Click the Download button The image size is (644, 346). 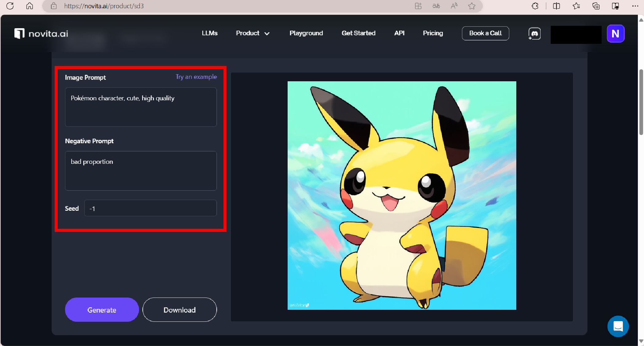(x=180, y=310)
